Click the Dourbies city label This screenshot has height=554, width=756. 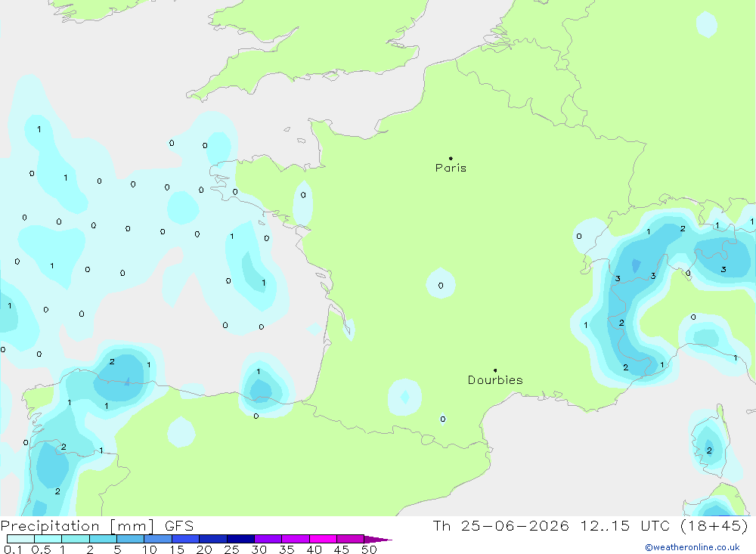click(495, 380)
